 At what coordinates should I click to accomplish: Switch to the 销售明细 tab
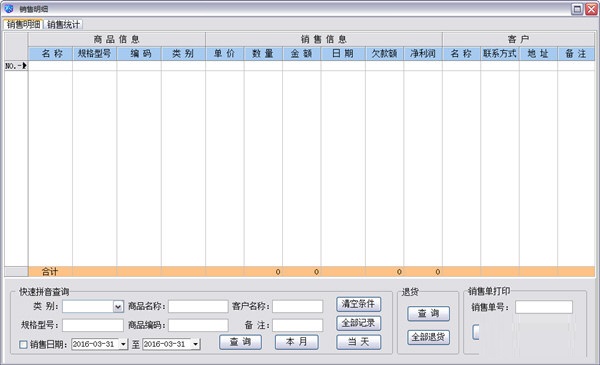click(23, 24)
